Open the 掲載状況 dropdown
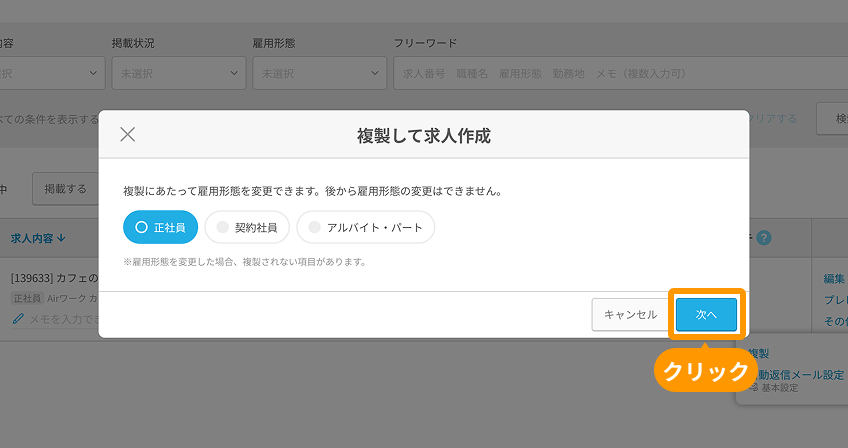 [179, 73]
